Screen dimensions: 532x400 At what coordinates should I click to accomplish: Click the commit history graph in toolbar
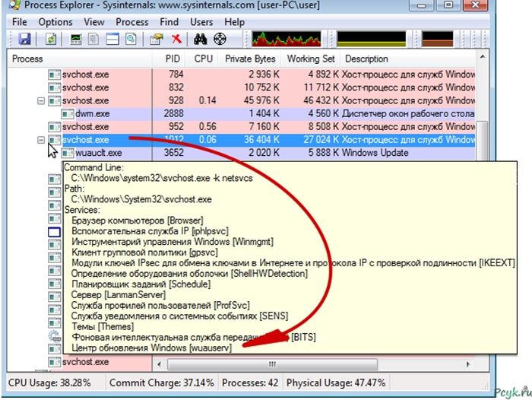click(371, 39)
